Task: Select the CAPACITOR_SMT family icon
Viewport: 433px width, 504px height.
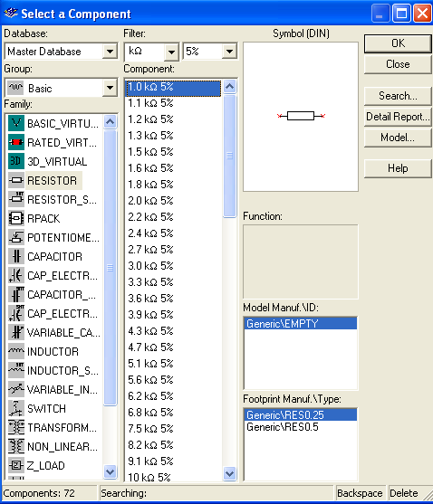Action: coord(16,294)
